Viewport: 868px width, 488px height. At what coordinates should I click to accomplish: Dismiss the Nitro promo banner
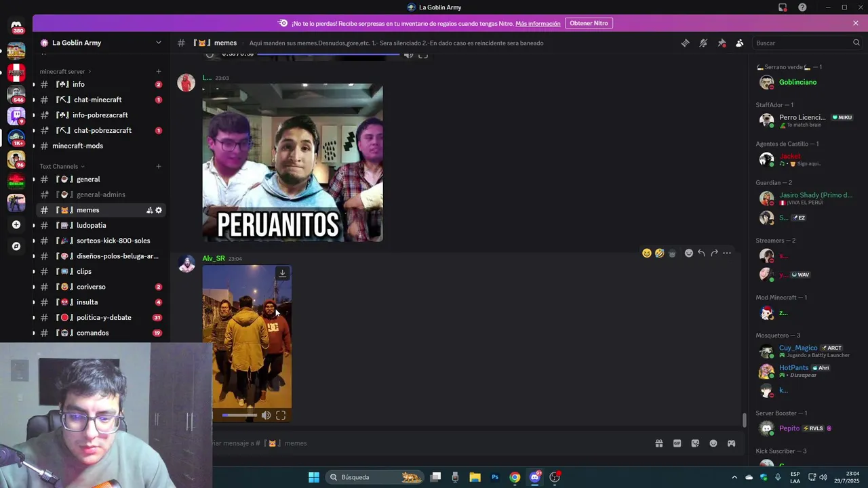point(856,23)
